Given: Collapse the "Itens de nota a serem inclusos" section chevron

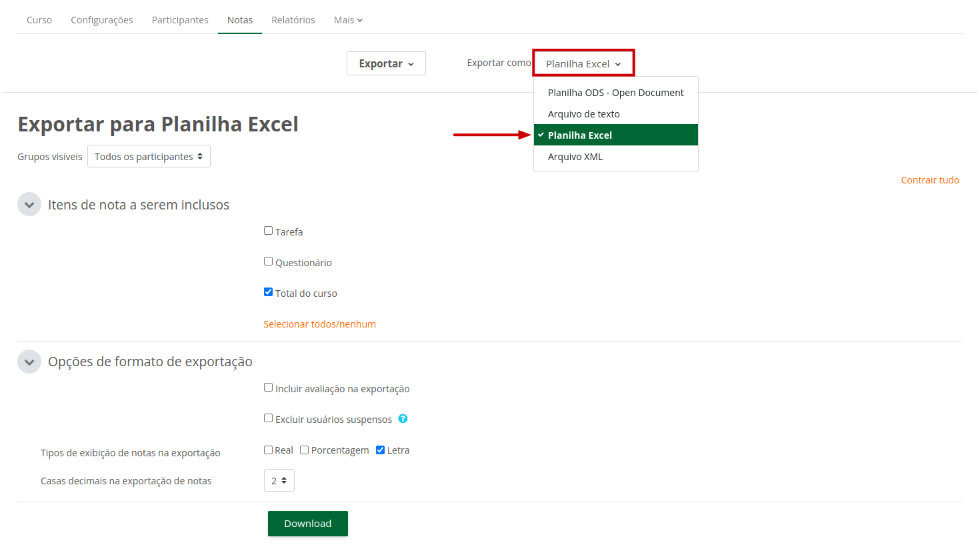Looking at the screenshot, I should tap(29, 203).
